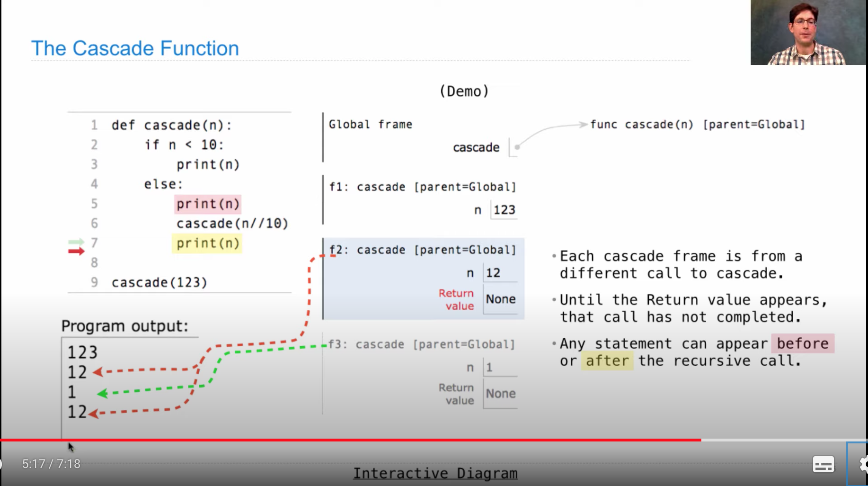Click the Program output: heading
Screen dimensions: 868x486
[x=125, y=326]
